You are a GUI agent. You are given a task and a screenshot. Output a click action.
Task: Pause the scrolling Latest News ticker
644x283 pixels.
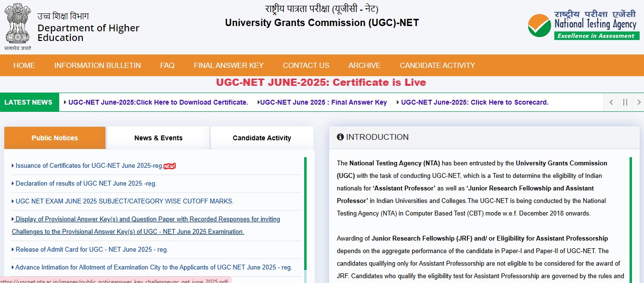click(x=624, y=102)
